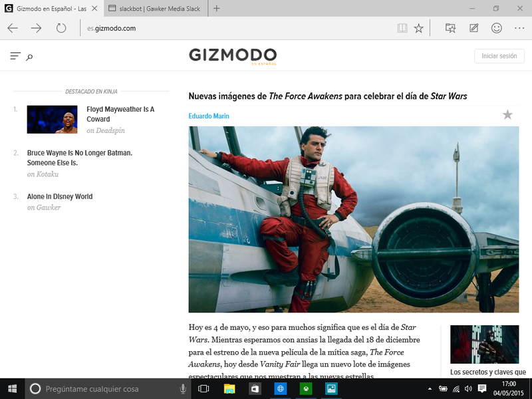Screen dimensions: 532x399
Task: Click the es.gizmodo.com address bar
Action: (x=237, y=28)
